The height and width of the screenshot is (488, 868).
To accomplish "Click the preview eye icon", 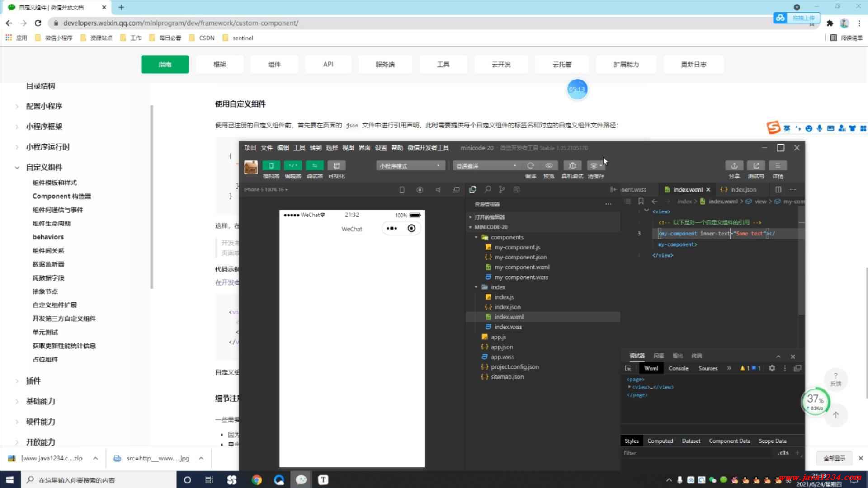I will [x=549, y=165].
